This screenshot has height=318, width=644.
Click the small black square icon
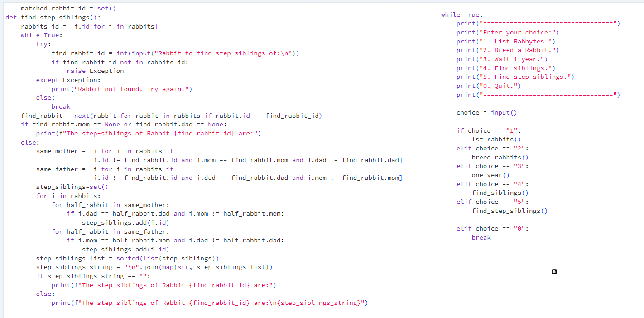pos(554,271)
